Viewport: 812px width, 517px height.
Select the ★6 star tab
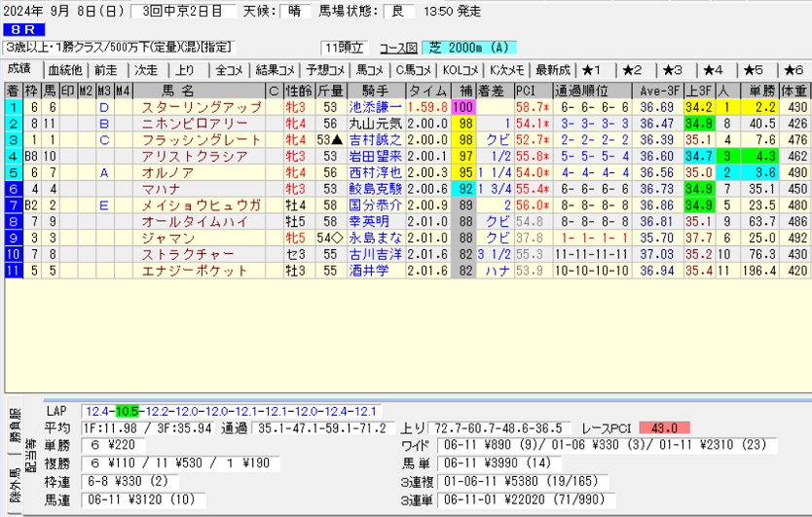point(793,70)
